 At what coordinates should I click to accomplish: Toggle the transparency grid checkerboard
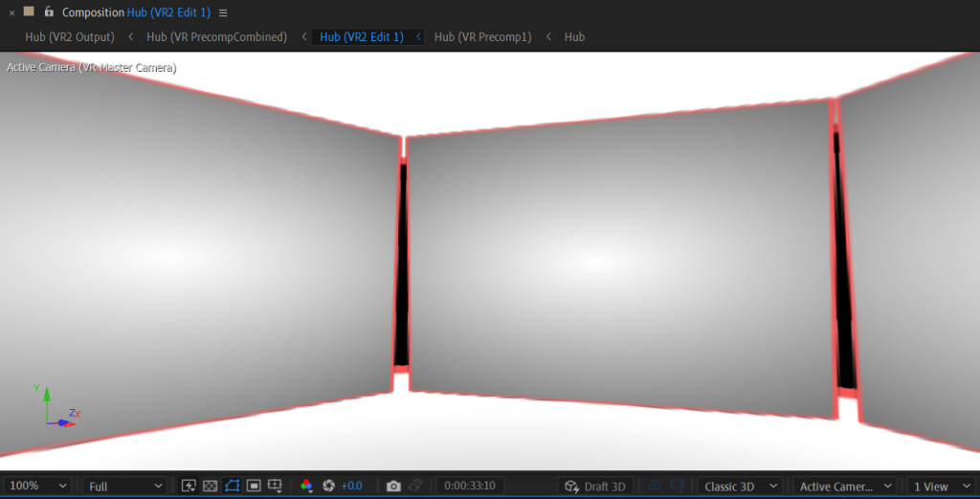click(210, 486)
